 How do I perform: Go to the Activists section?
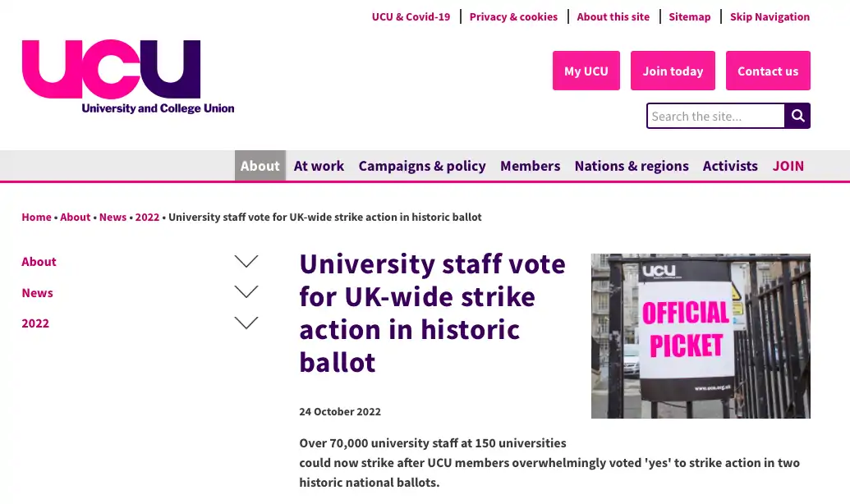pyautogui.click(x=730, y=166)
